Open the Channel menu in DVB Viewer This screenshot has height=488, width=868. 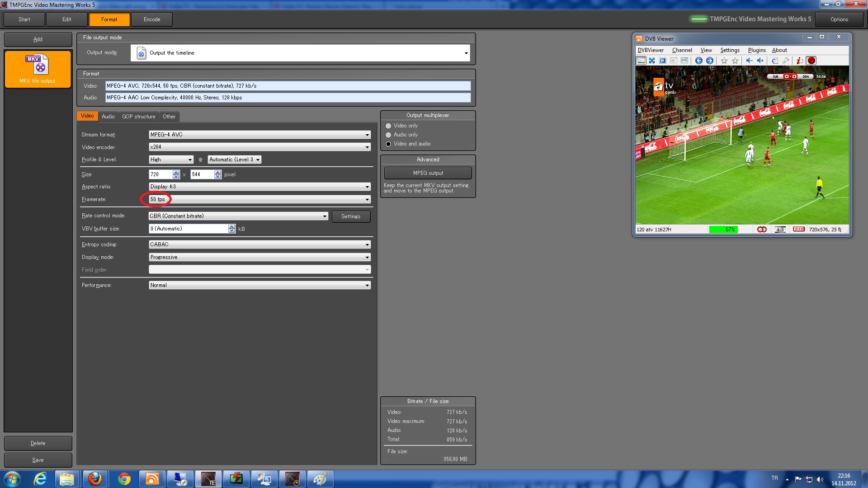click(x=682, y=50)
